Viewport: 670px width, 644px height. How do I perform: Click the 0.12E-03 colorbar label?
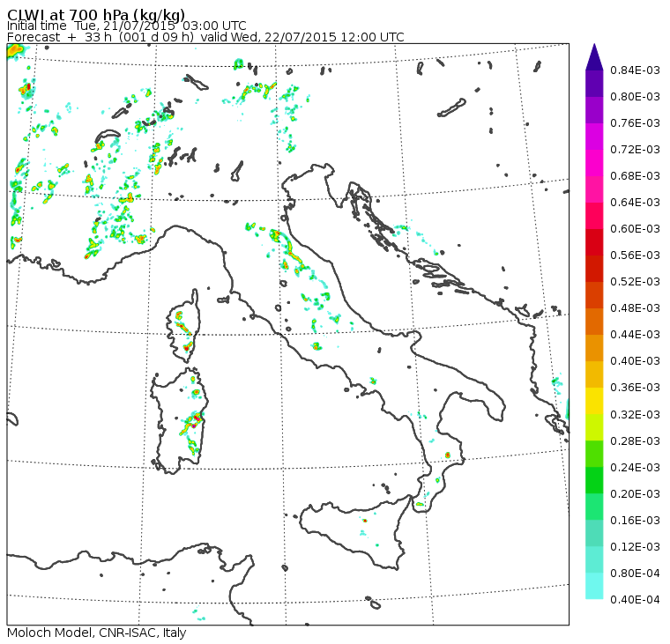point(635,547)
